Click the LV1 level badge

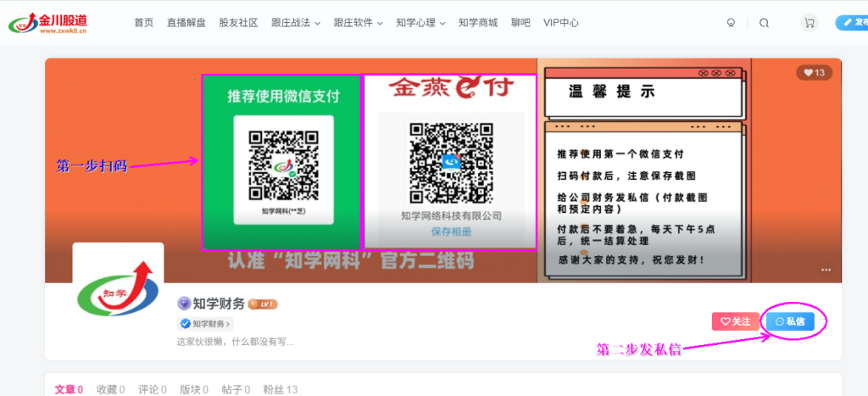pos(263,304)
